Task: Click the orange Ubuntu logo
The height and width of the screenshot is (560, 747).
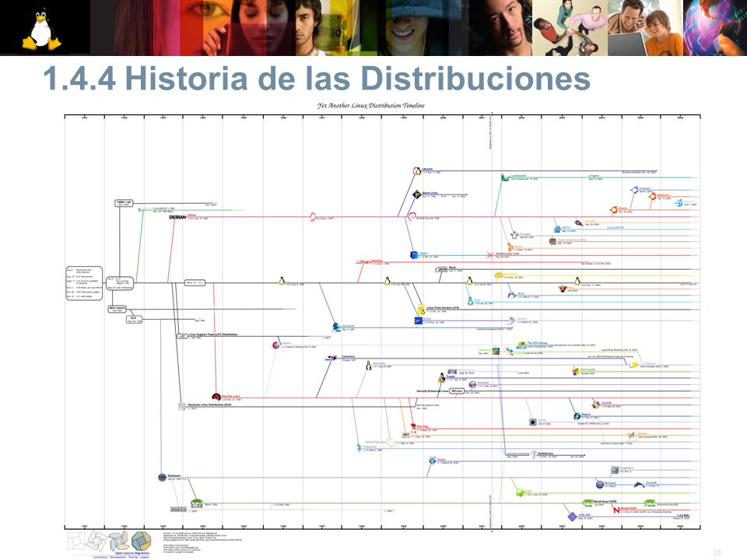Action: pyautogui.click(x=614, y=209)
